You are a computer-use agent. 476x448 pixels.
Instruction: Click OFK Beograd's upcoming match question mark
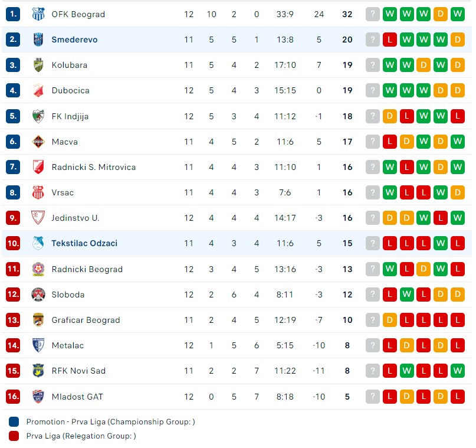(x=373, y=14)
